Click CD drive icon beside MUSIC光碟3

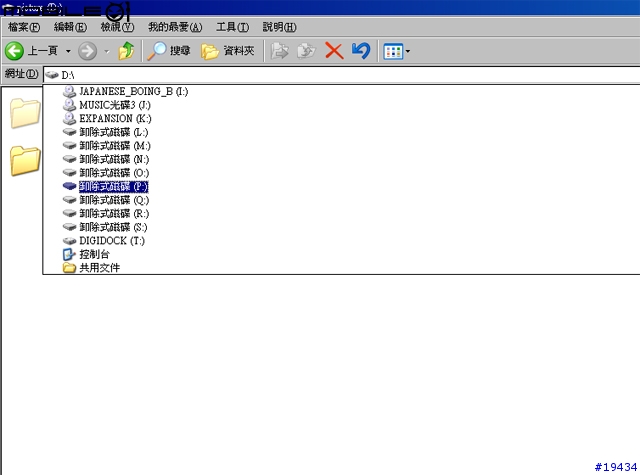point(69,105)
